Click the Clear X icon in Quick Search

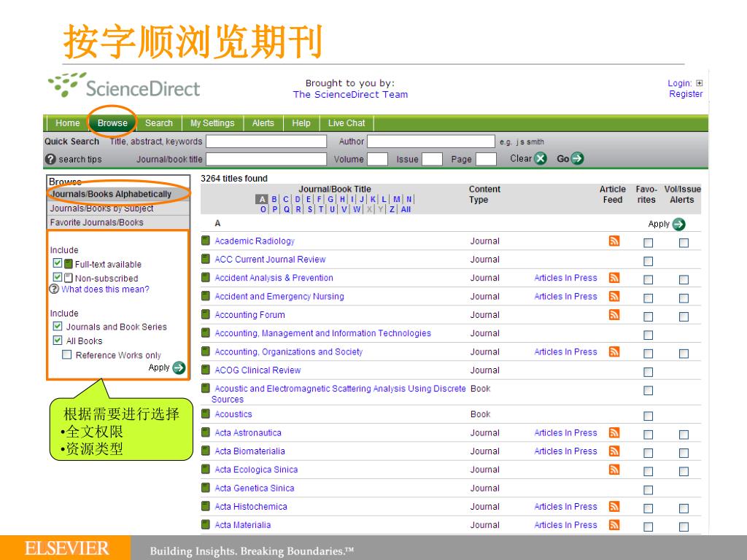pyautogui.click(x=541, y=158)
